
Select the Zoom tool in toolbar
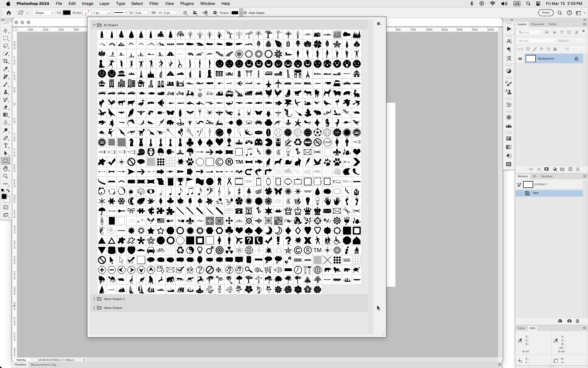tap(6, 176)
